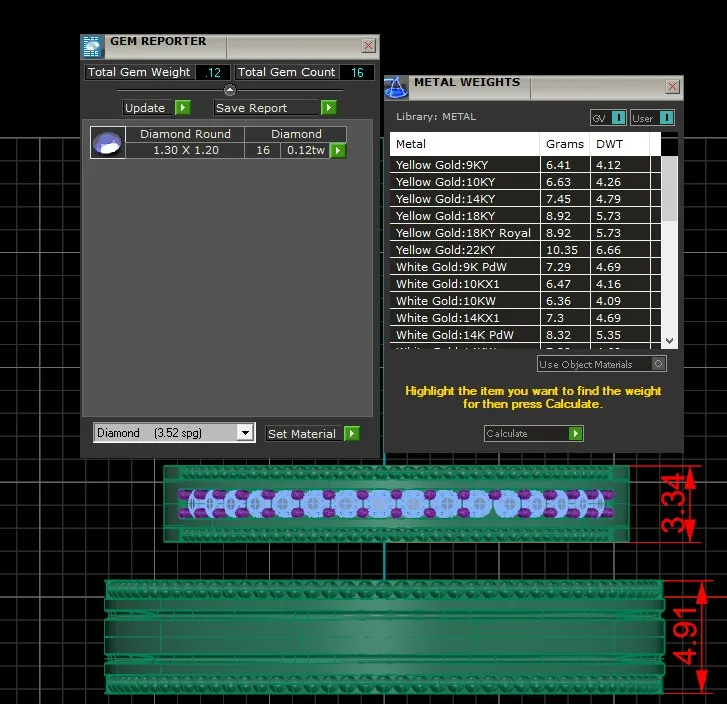Click the DWT column header
This screenshot has height=704, width=727.
pyautogui.click(x=619, y=144)
